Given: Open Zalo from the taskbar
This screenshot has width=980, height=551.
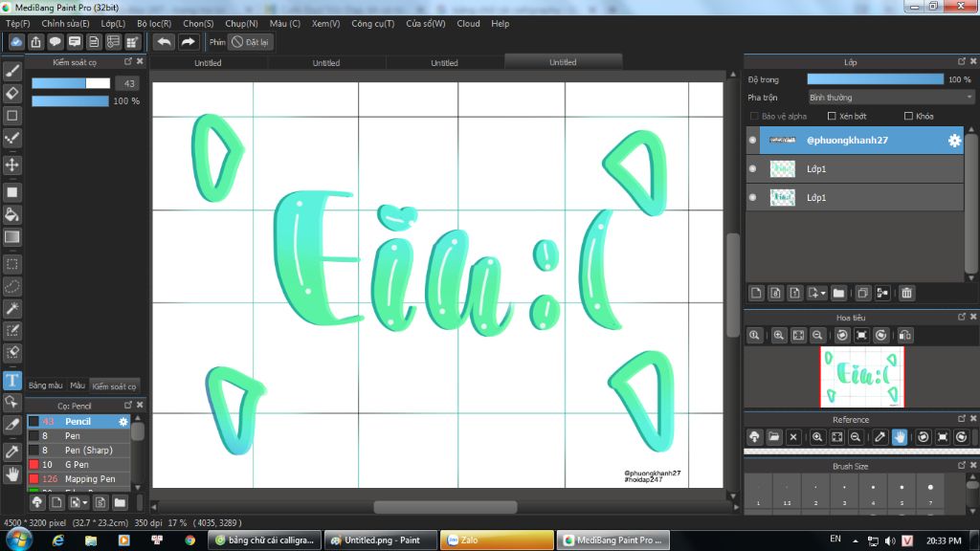Looking at the screenshot, I should [x=497, y=540].
